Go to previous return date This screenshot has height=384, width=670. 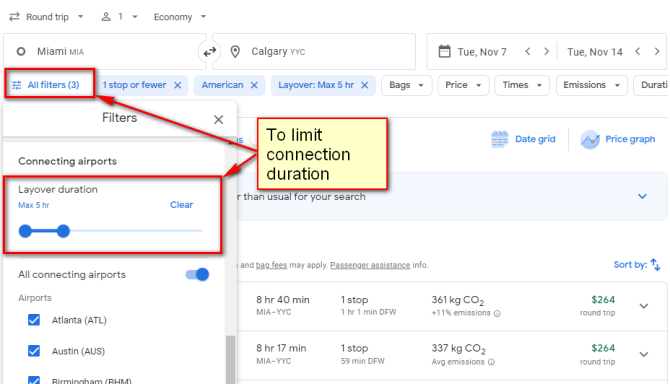pyautogui.click(x=638, y=52)
